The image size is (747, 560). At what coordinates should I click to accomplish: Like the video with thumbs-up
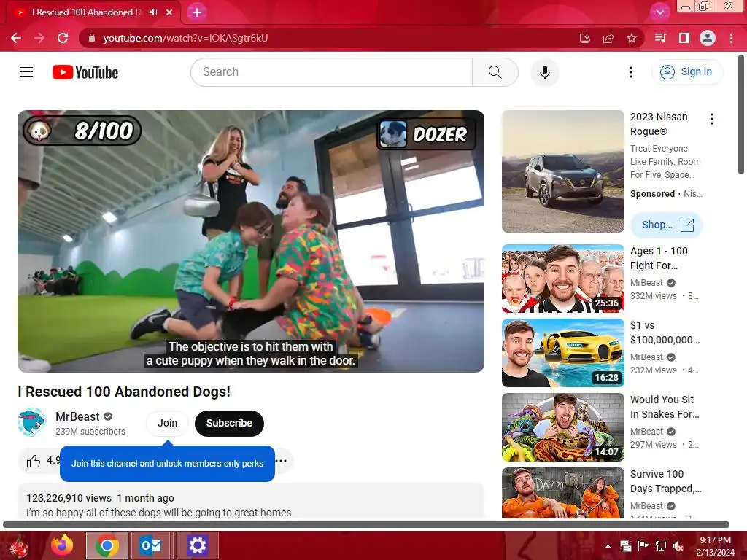pos(34,461)
